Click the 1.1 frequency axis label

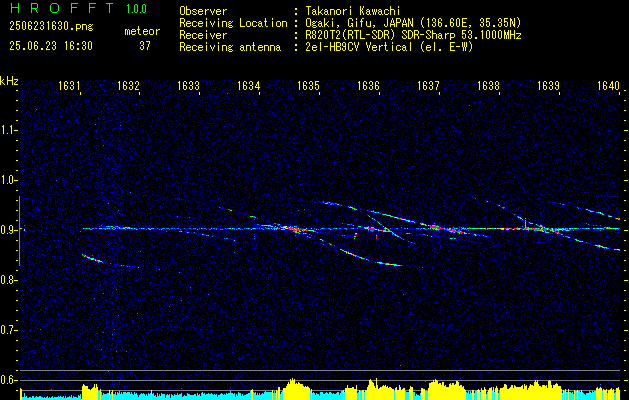tap(8, 130)
